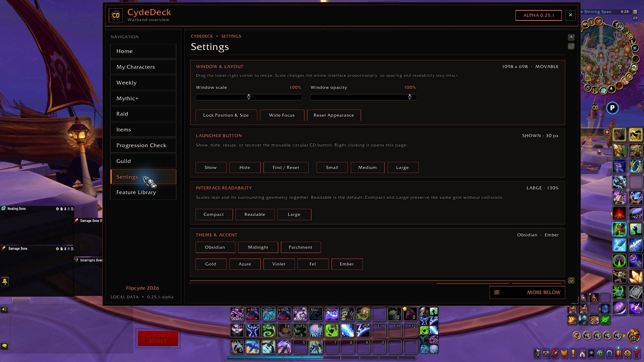644x362 pixels.
Task: Open Professions via the crossed hammers icon
Action: tap(546, 353)
